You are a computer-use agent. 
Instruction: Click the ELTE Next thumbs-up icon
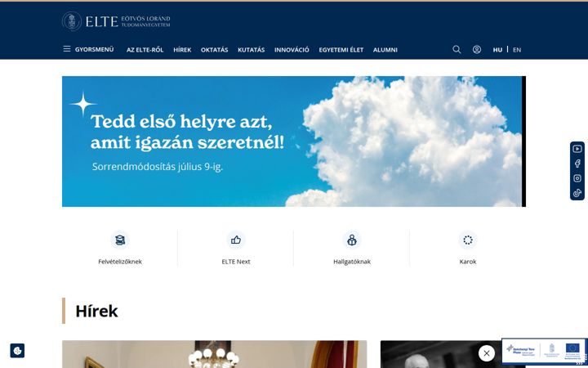(236, 240)
